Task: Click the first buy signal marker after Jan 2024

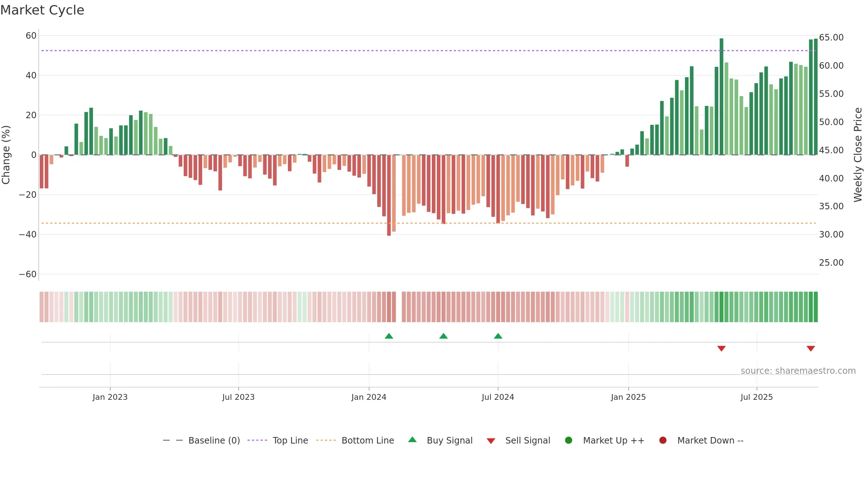Action: click(389, 336)
